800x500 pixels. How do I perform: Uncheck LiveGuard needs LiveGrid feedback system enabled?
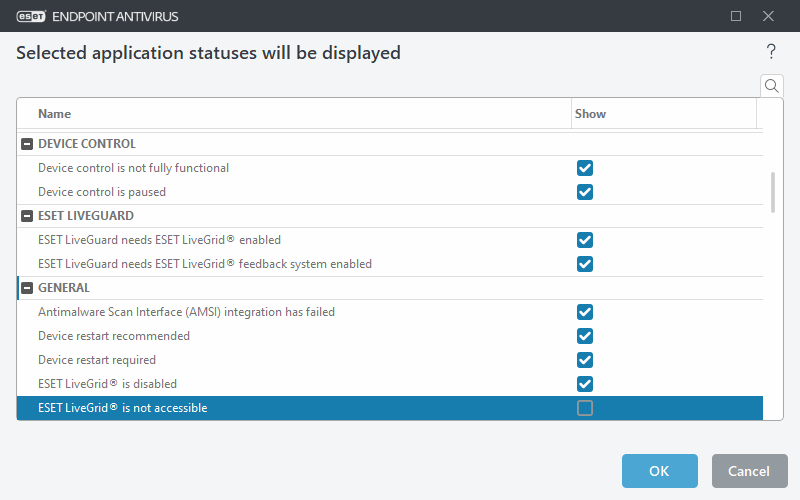click(x=585, y=264)
